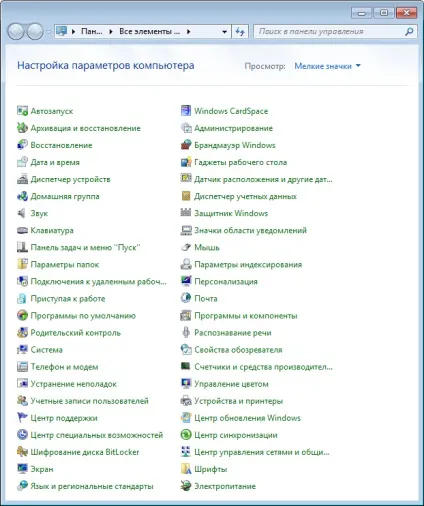Expand the arrow after Все элементы breadcrumb

click(x=189, y=32)
